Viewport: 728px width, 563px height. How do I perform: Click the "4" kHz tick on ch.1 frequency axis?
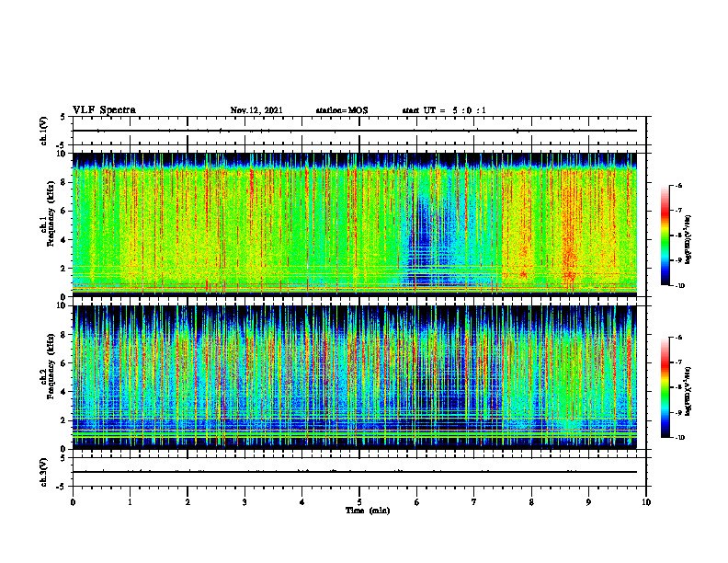pyautogui.click(x=65, y=240)
